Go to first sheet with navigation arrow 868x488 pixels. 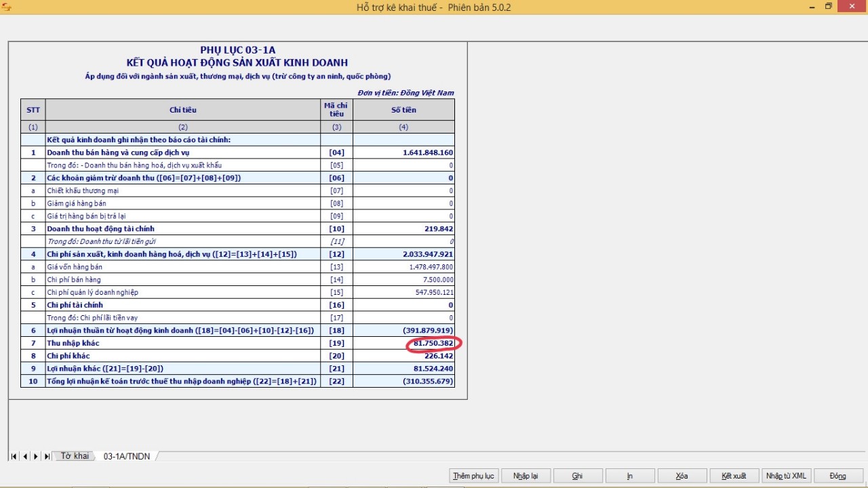(14, 457)
